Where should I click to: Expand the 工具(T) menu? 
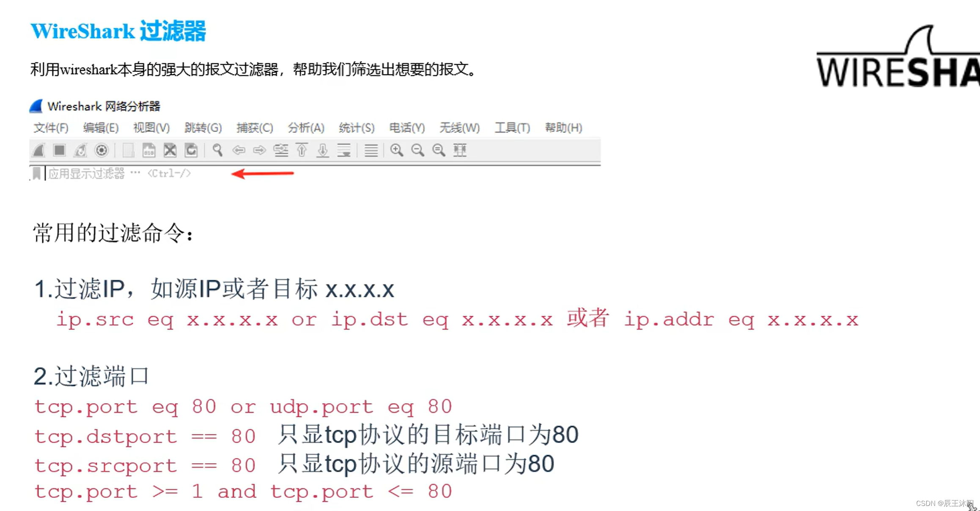(x=513, y=128)
